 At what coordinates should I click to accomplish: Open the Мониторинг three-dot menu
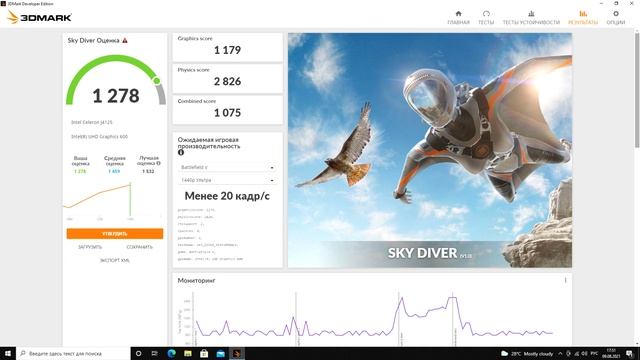click(565, 280)
